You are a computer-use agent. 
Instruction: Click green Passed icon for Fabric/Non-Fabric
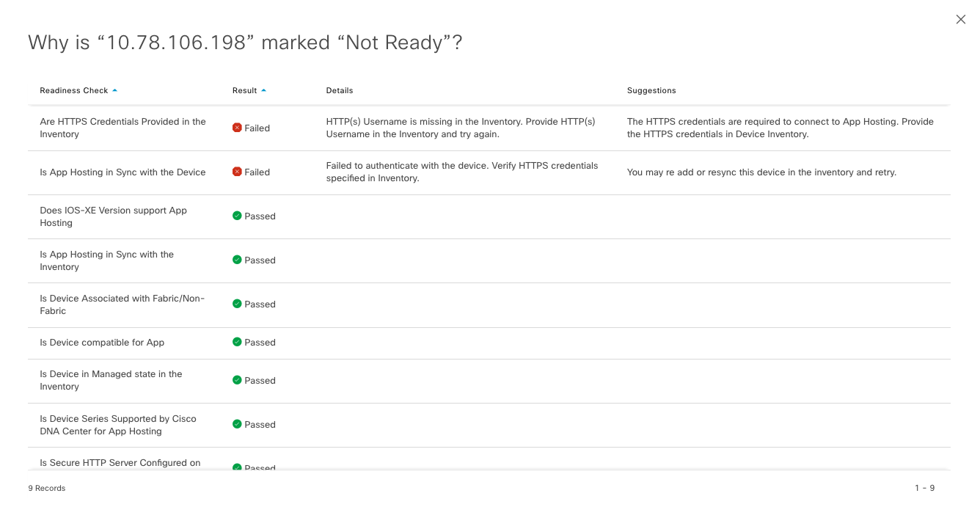point(237,304)
